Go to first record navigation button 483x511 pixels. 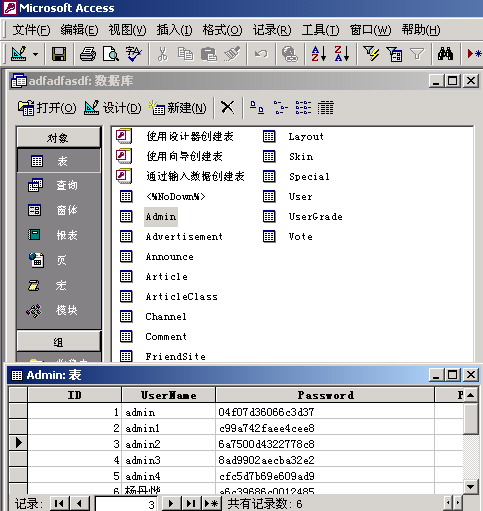click(x=59, y=503)
